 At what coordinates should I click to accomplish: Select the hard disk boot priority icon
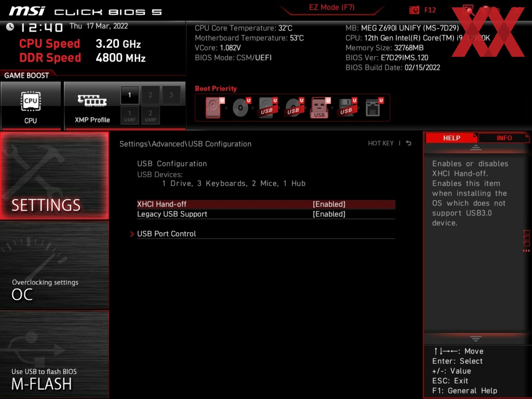[x=215, y=108]
